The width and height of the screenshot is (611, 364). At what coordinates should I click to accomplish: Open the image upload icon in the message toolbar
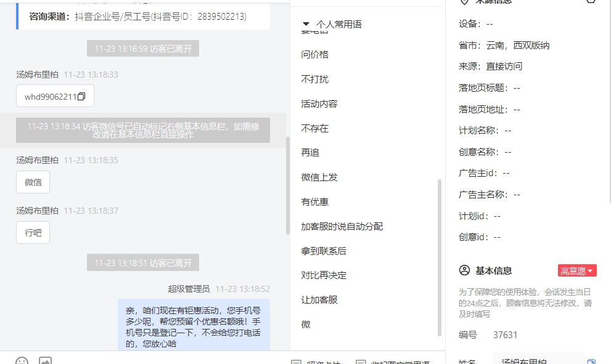pyautogui.click(x=45, y=360)
